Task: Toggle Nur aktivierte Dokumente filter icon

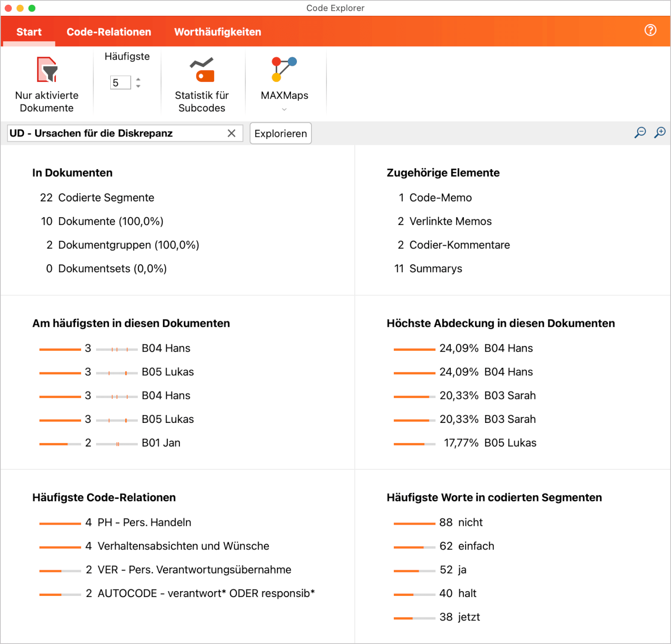Action: click(x=47, y=70)
